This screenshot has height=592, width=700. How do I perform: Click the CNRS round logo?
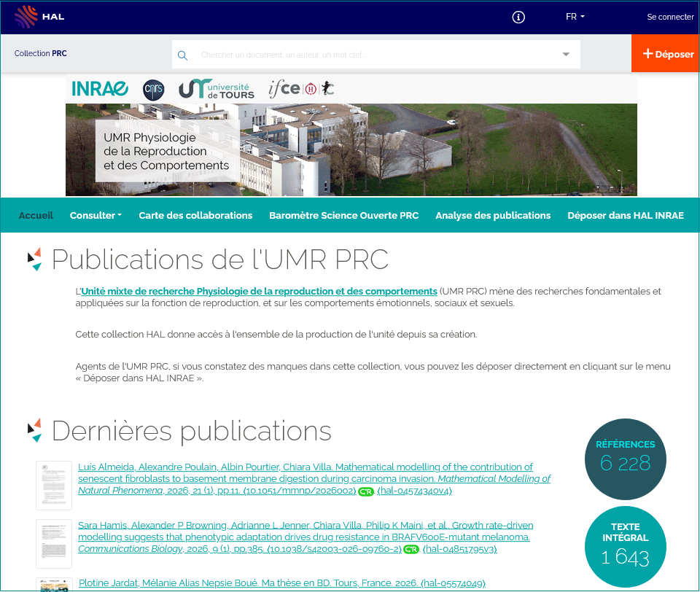tap(153, 89)
